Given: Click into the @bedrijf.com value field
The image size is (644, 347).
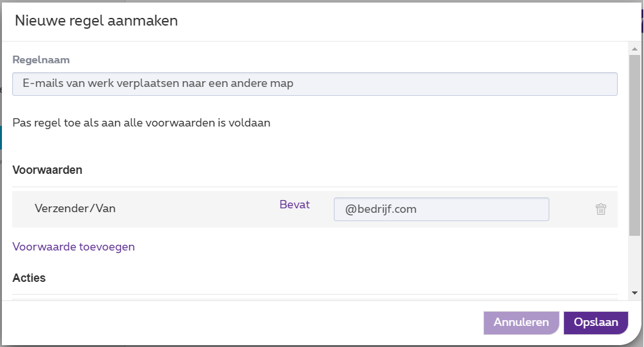Looking at the screenshot, I should point(441,209).
